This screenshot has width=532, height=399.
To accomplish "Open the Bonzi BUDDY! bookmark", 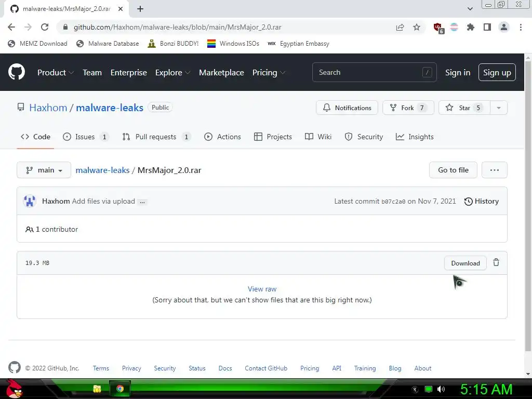I will 174,44.
